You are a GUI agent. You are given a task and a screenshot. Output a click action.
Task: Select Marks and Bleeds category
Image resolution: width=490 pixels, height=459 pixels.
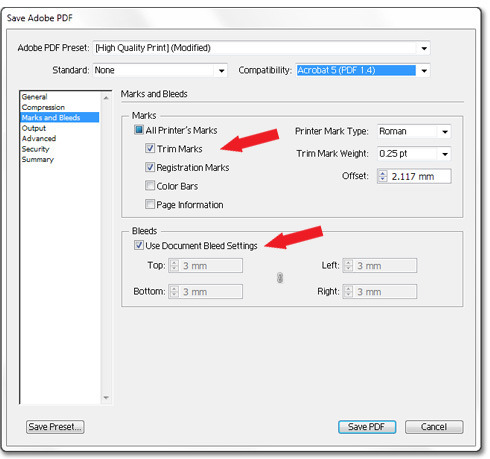tap(60, 117)
